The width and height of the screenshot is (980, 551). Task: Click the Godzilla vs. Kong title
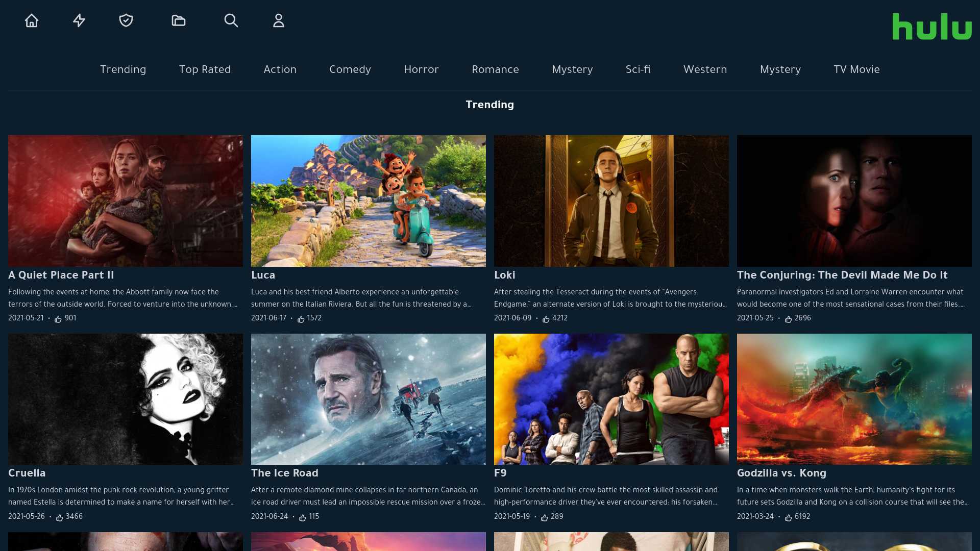click(781, 473)
